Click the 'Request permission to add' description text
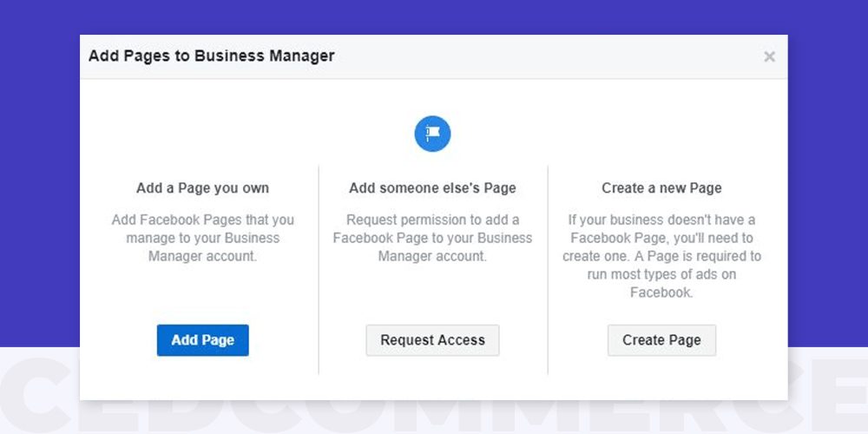The image size is (868, 434). click(x=432, y=238)
